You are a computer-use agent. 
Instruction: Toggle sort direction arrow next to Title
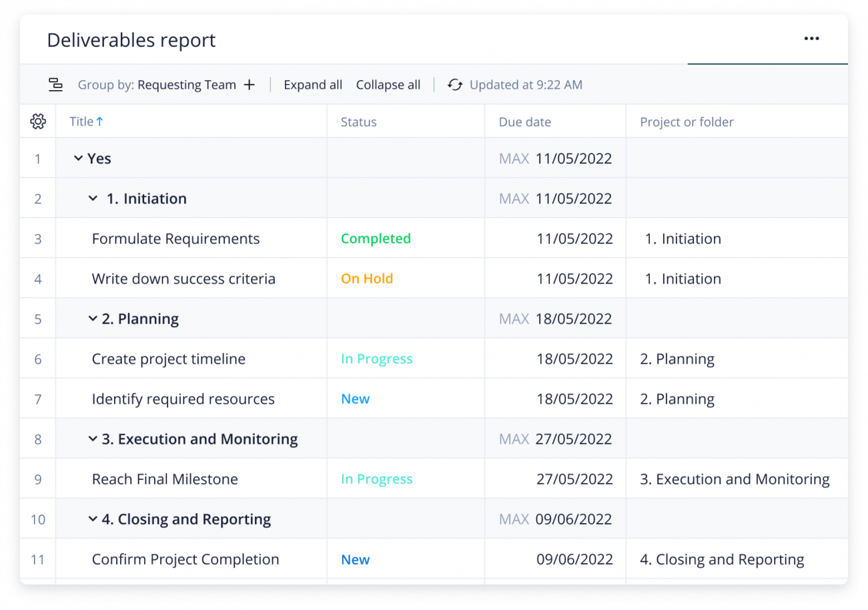[x=99, y=121]
